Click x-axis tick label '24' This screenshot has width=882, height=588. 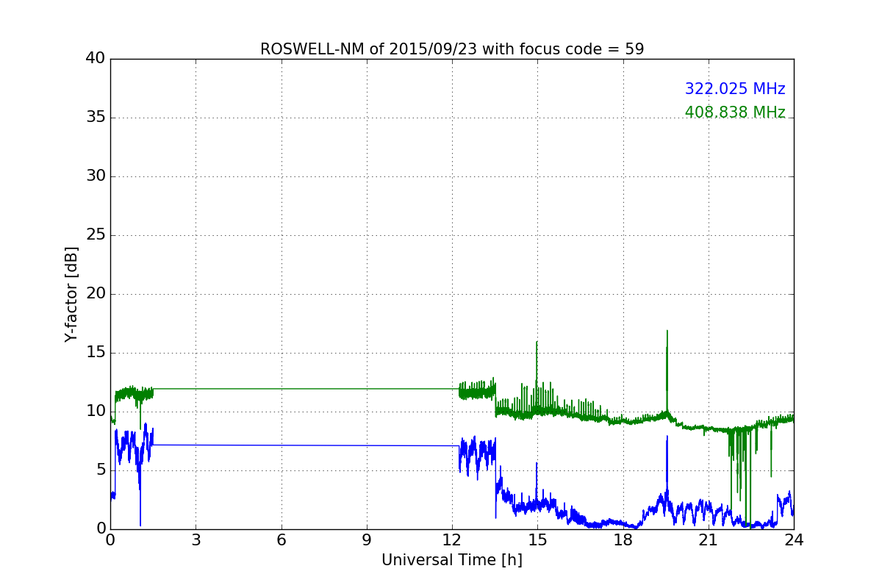pos(794,540)
